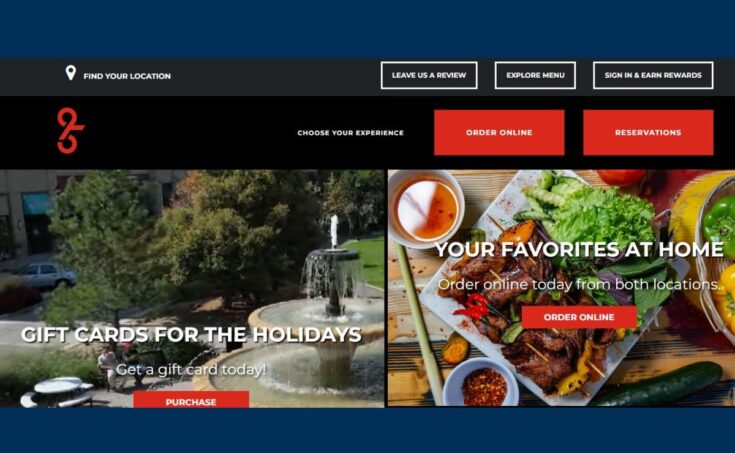Select Find Your Location link
The width and height of the screenshot is (735, 453).
(127, 76)
